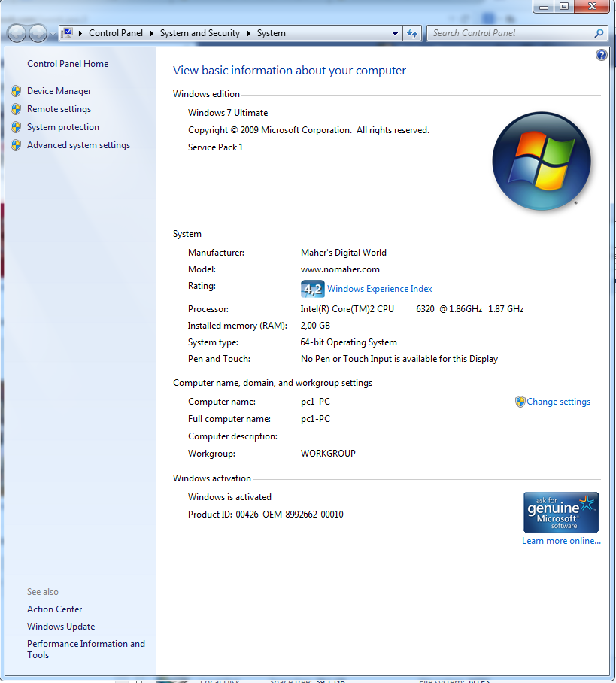The height and width of the screenshot is (683, 616).
Task: Click the Back navigation arrow button
Action: (17, 33)
